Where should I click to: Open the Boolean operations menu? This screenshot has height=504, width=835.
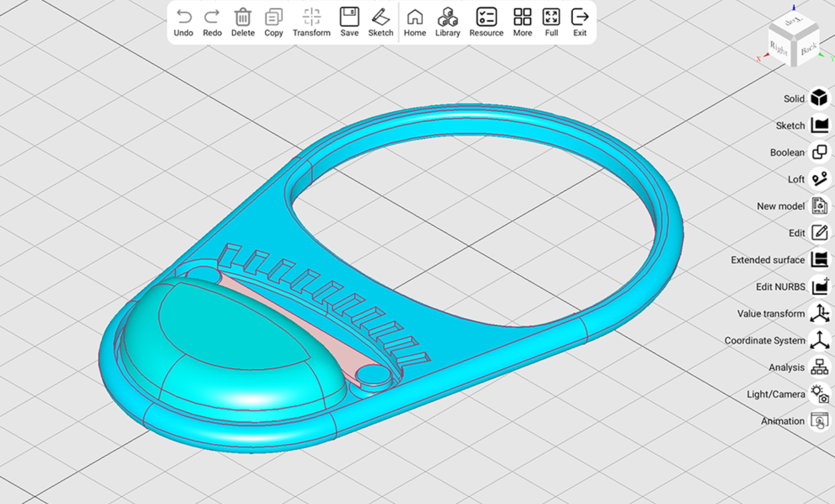[x=819, y=152]
